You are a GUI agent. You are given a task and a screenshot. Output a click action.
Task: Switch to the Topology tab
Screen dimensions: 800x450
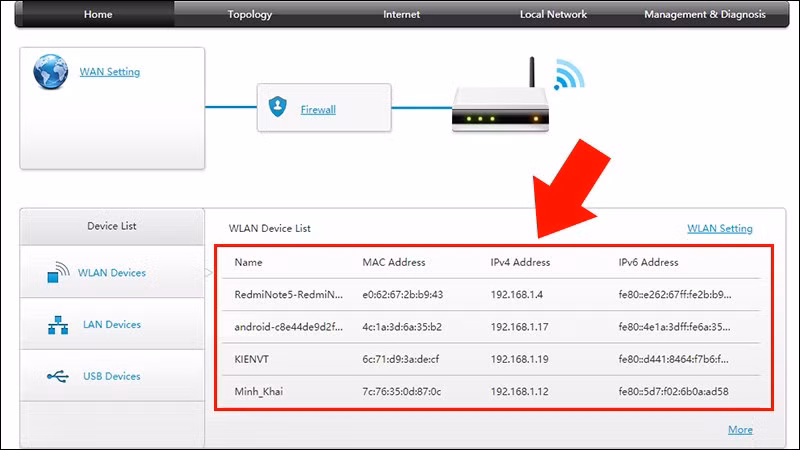pyautogui.click(x=249, y=14)
